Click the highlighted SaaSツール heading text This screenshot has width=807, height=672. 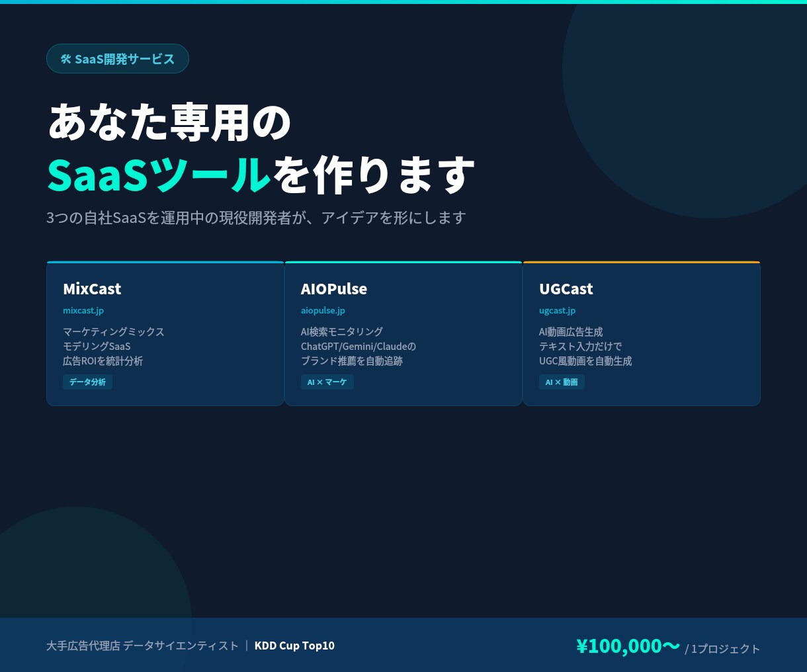pyautogui.click(x=159, y=175)
